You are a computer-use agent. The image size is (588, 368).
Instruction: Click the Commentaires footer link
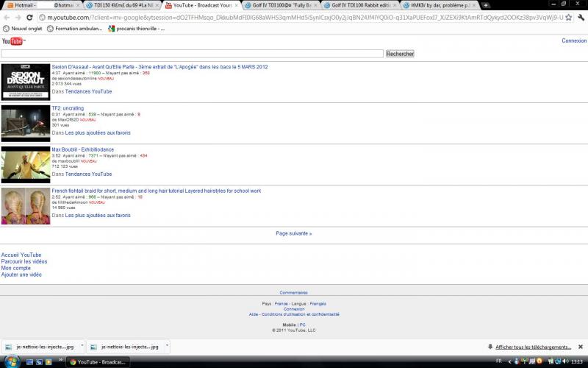[293, 292]
